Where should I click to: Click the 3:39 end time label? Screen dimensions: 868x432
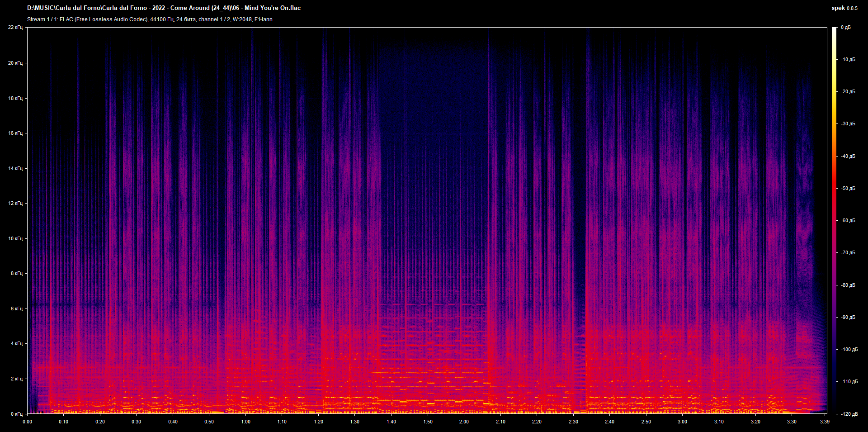(x=825, y=422)
